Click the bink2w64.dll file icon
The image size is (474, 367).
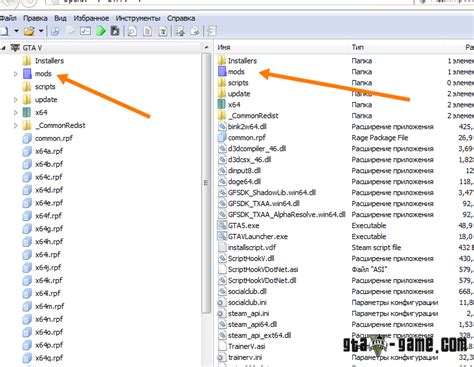tap(222, 126)
